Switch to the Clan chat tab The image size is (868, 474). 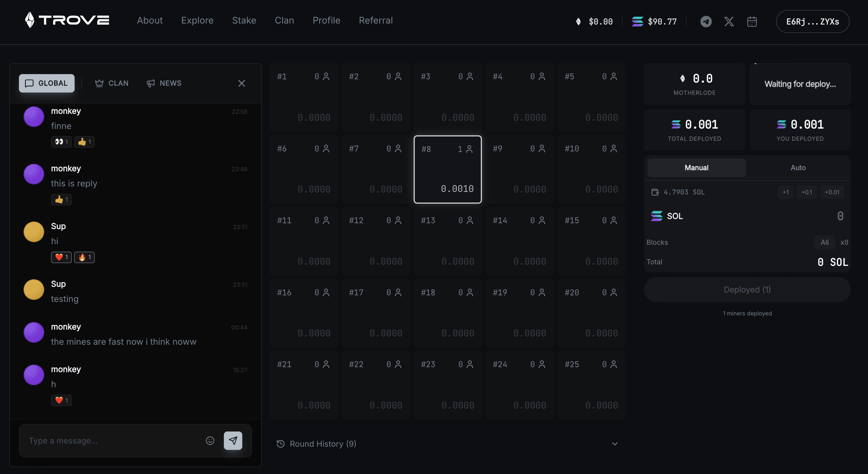pyautogui.click(x=112, y=83)
